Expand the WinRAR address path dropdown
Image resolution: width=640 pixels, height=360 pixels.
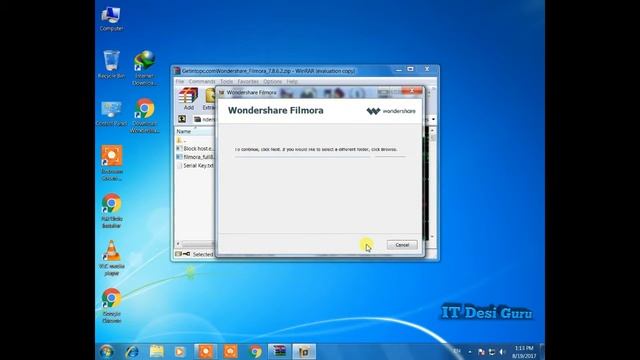[433, 119]
